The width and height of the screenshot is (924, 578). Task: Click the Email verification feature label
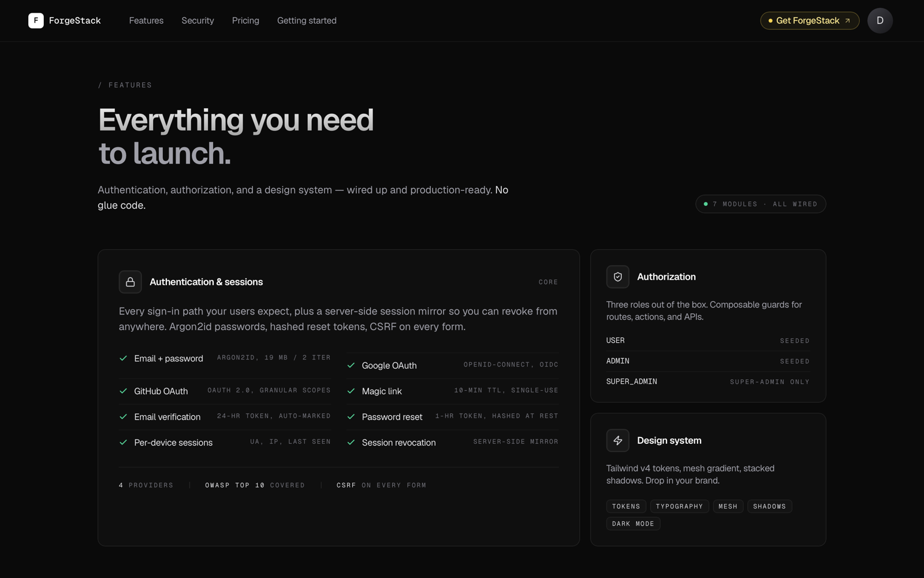pyautogui.click(x=167, y=417)
